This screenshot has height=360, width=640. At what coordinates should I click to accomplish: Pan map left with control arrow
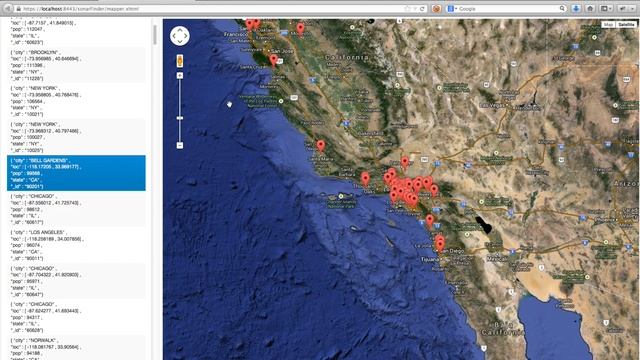click(174, 36)
